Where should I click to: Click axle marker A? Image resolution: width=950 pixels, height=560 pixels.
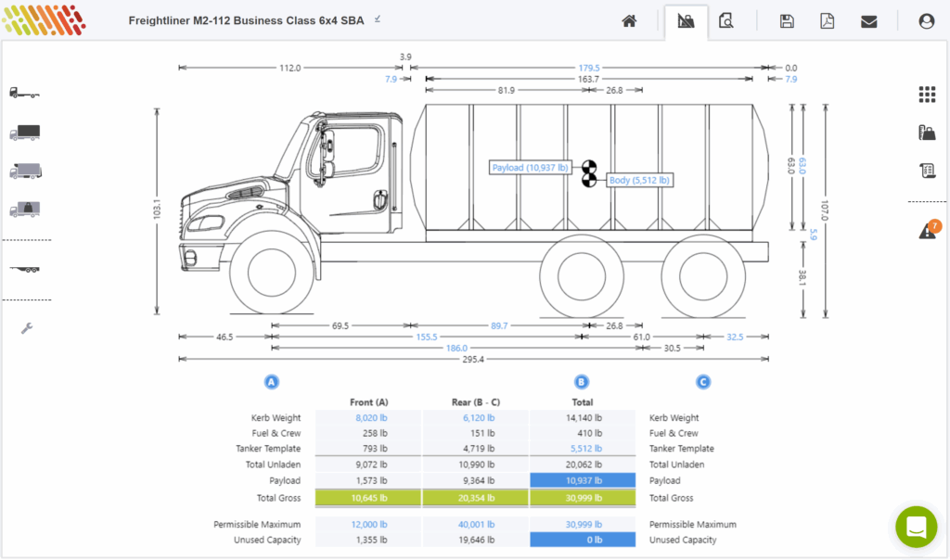pos(272,382)
